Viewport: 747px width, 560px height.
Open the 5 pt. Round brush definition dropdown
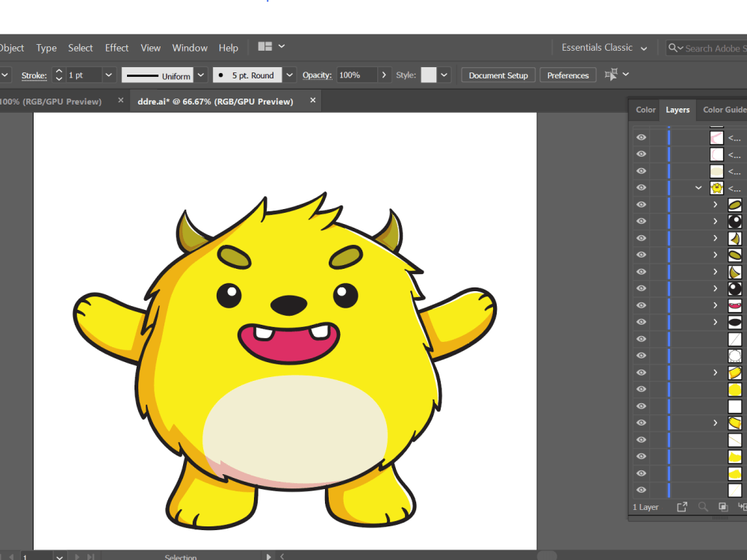click(288, 75)
